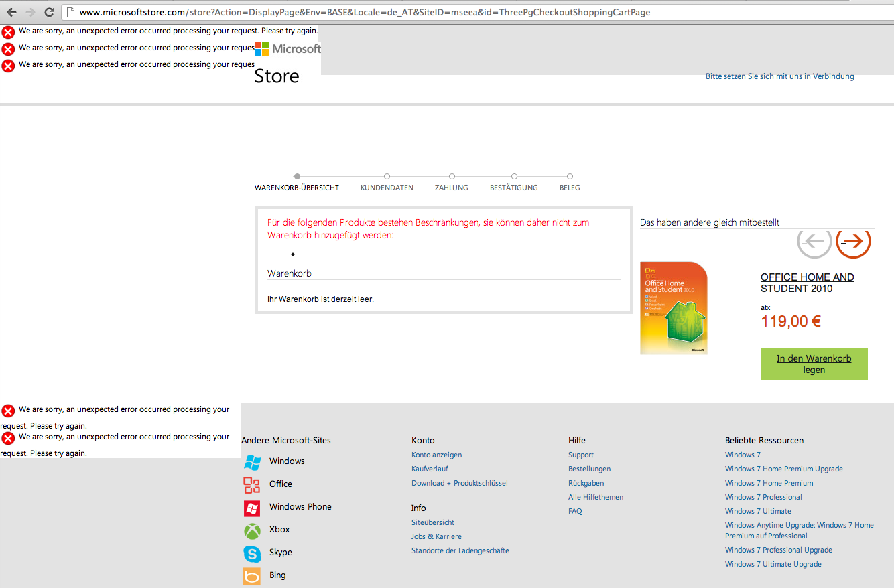Open the Support link under Hilfe

(x=581, y=455)
